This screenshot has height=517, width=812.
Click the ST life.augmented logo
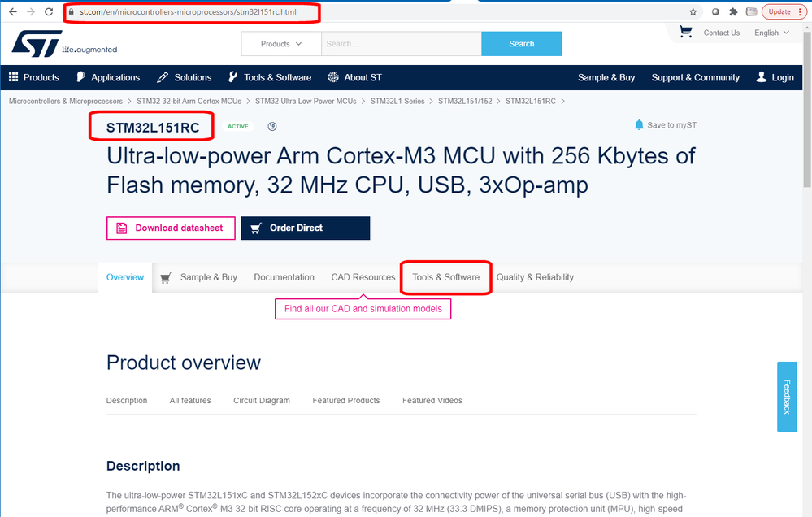coord(64,44)
